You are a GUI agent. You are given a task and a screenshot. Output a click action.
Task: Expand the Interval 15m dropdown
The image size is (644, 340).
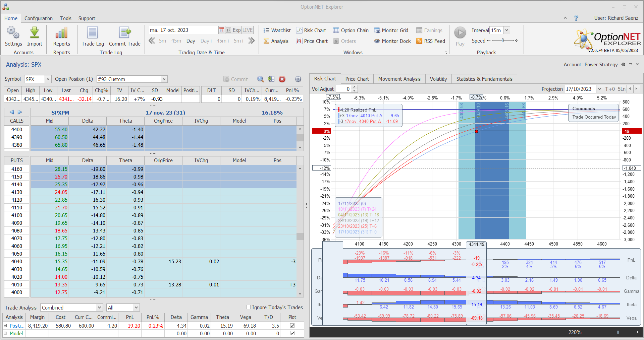[x=506, y=30]
